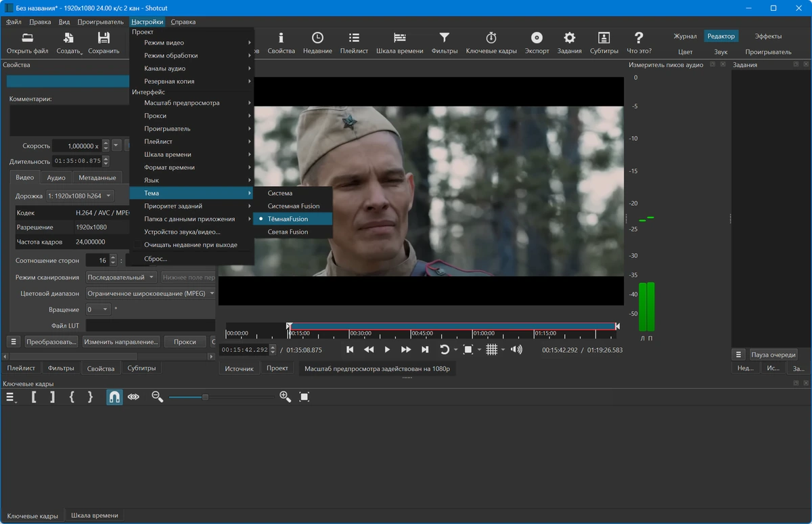
Task: Open the 'Справка' menu
Action: (x=183, y=22)
